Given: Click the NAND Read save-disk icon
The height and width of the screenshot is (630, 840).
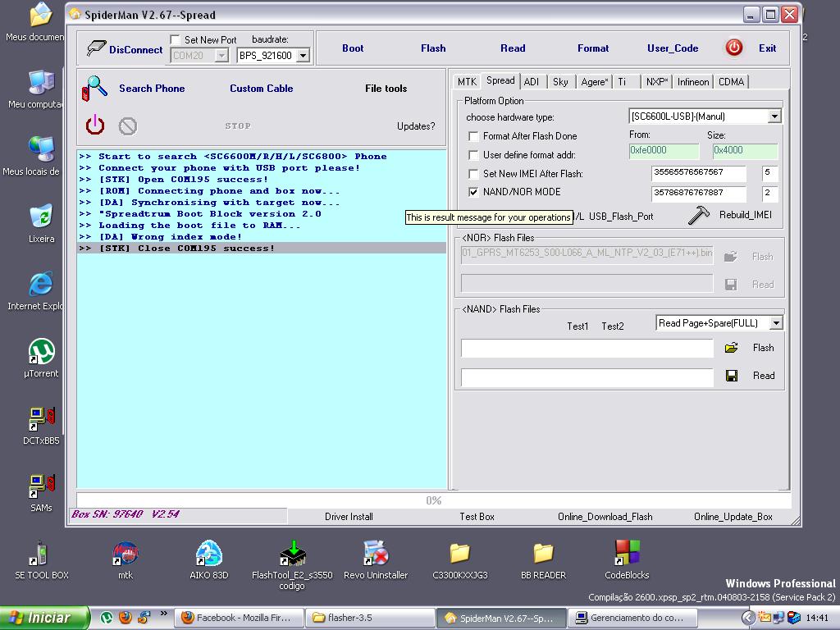Looking at the screenshot, I should point(731,376).
